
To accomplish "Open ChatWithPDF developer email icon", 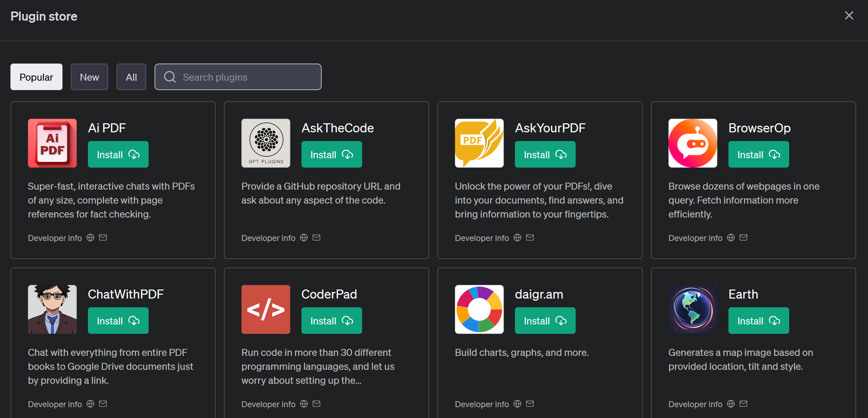I will coord(103,404).
